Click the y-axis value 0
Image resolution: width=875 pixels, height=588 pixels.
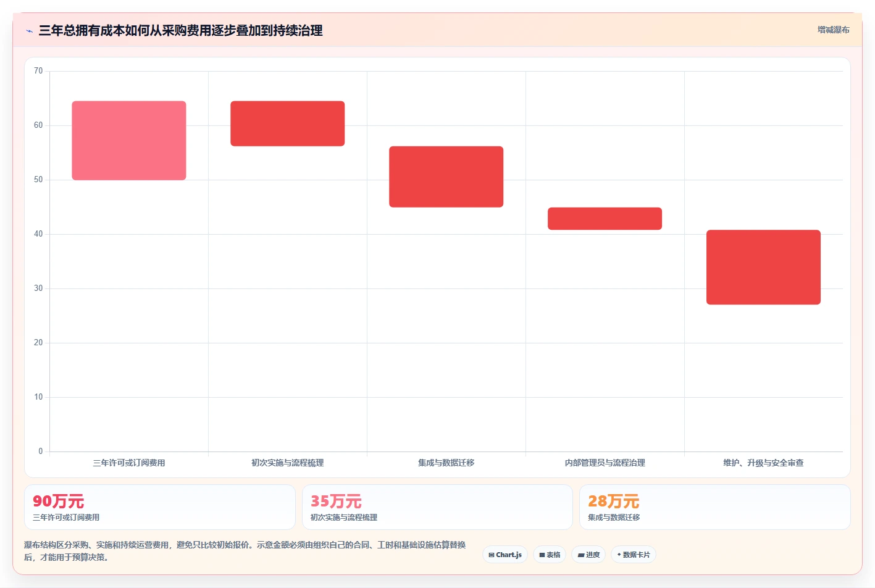click(41, 451)
